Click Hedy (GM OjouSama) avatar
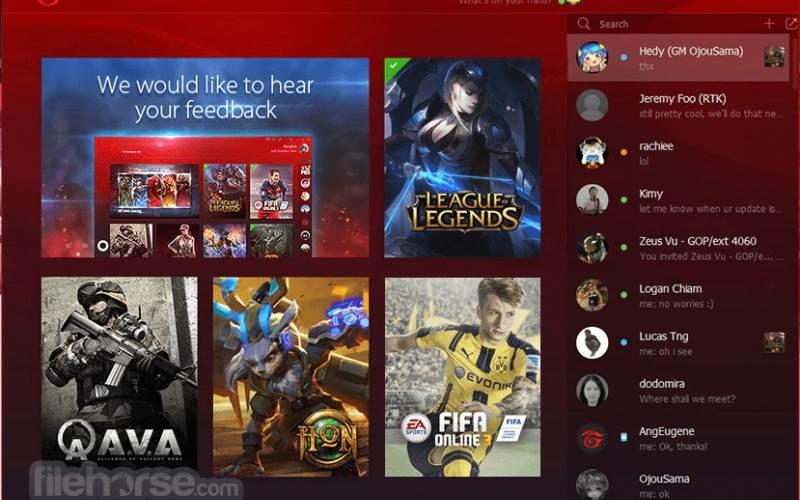800x500 pixels. [x=592, y=57]
